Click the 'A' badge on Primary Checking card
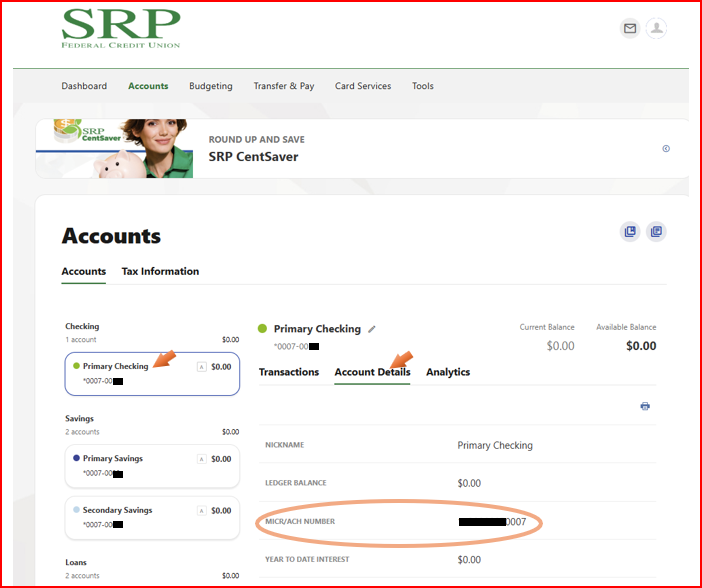 click(x=202, y=367)
